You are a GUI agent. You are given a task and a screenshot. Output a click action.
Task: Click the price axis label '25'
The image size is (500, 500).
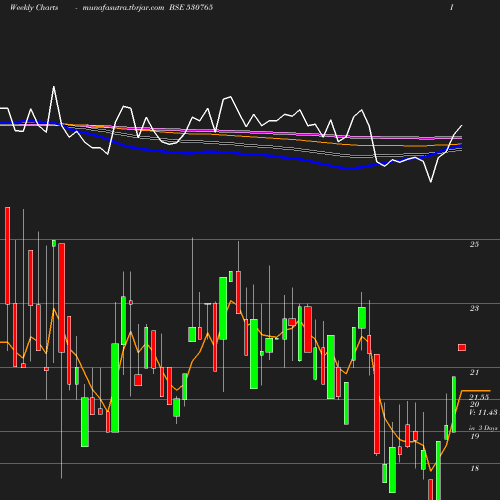474,244
